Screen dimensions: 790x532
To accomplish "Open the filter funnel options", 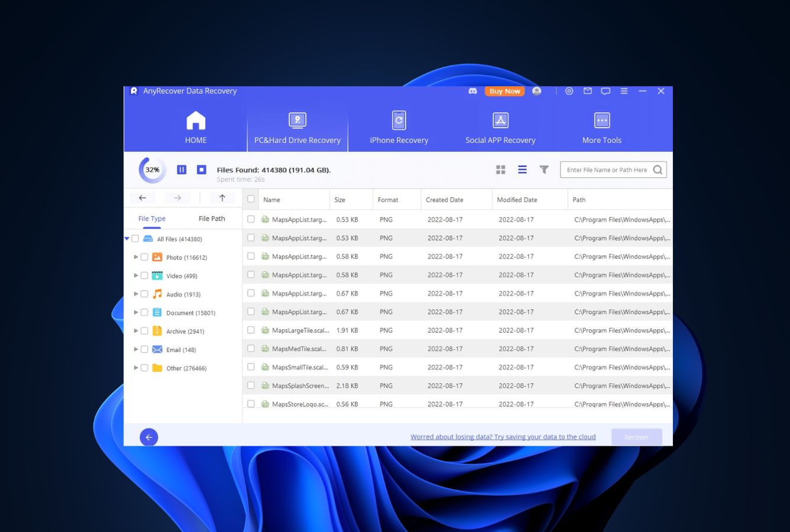I will pos(544,170).
